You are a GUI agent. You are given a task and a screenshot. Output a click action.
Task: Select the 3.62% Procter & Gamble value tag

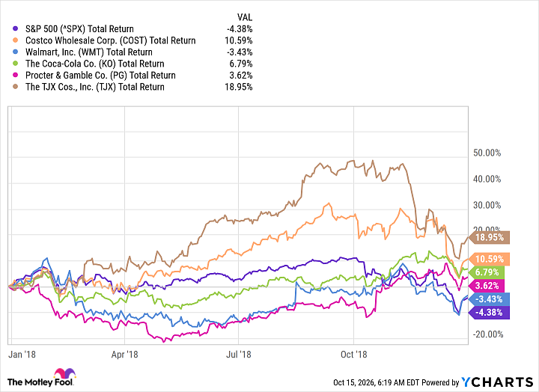coord(487,286)
